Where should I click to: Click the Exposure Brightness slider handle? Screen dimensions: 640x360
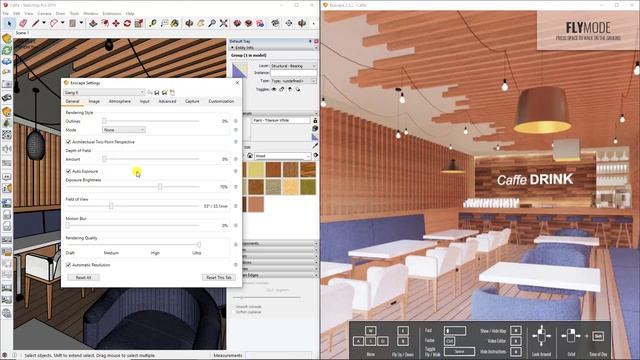coord(160,187)
